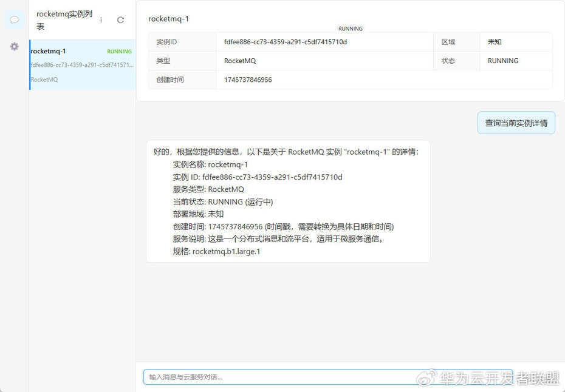565x392 pixels.
Task: Click the RUNNING status value in the table
Action: [503, 61]
